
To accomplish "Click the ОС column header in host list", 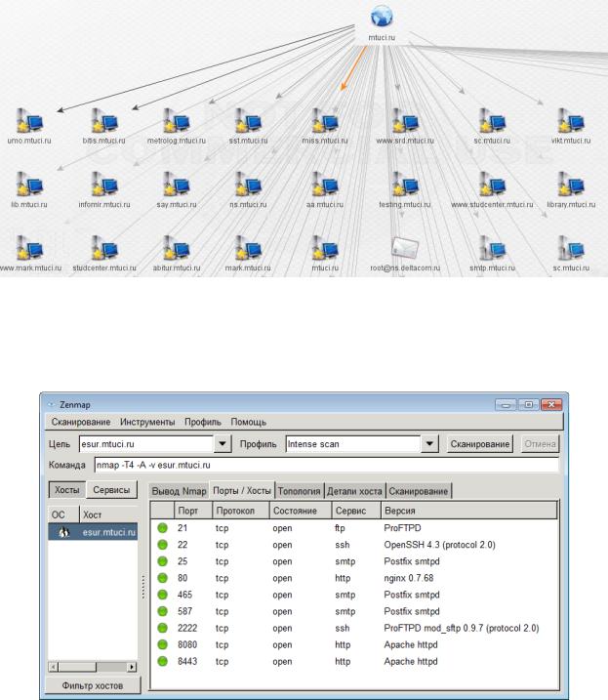I will [x=63, y=515].
